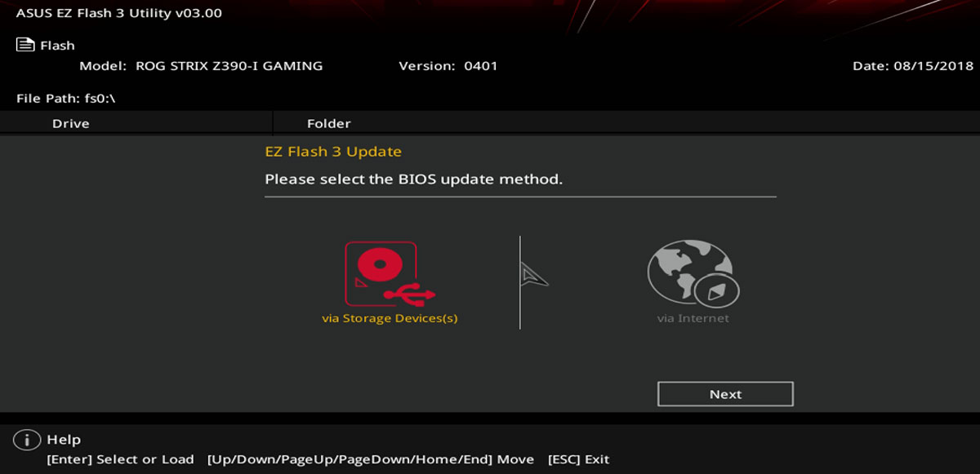Select the via Internet label
980x474 pixels.
(693, 318)
